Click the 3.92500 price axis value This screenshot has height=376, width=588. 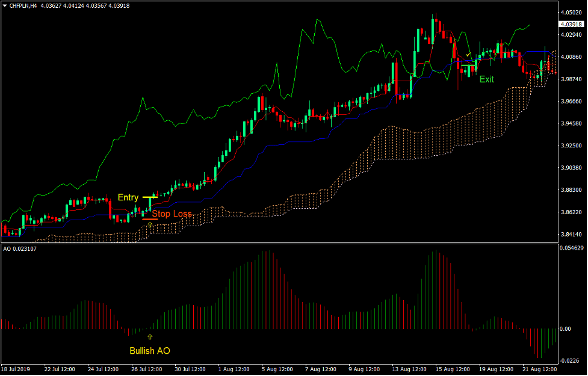[572, 146]
